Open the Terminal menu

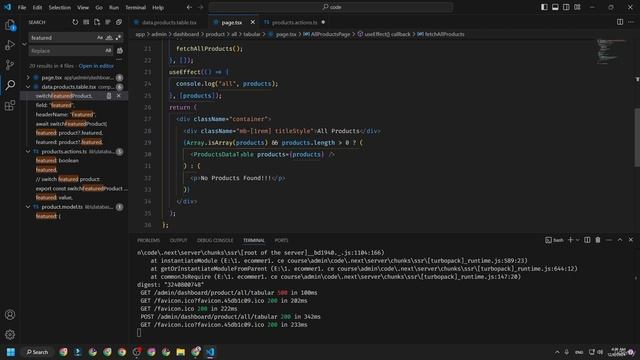(x=136, y=7)
